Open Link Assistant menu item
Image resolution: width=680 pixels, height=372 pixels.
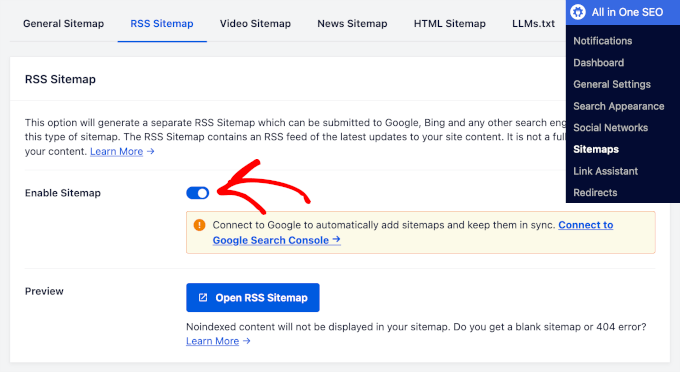click(605, 171)
